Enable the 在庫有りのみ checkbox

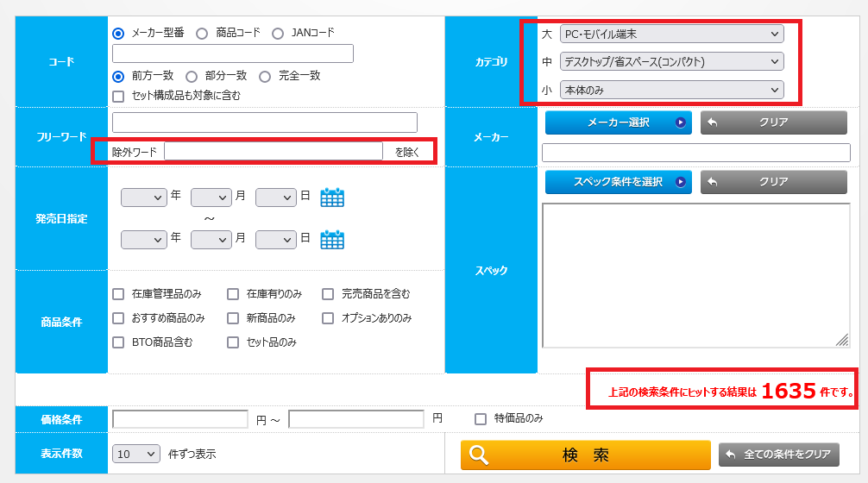pos(233,294)
